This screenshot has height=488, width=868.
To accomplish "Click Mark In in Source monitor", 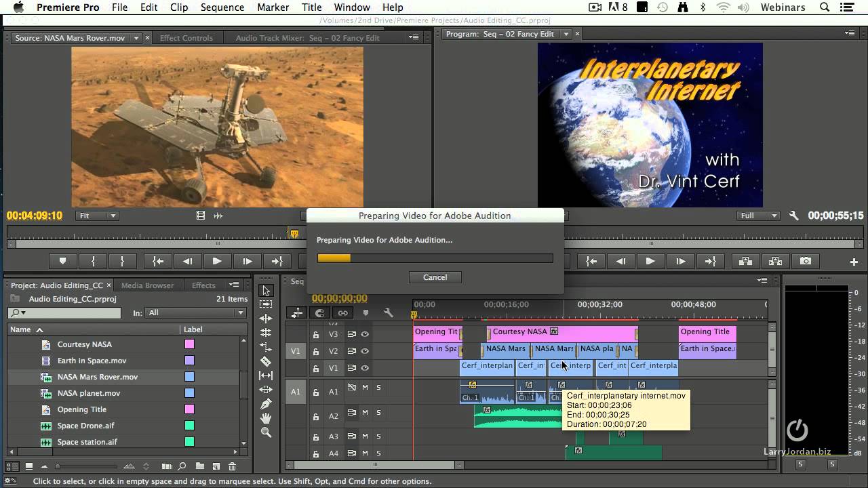I will pos(93,261).
